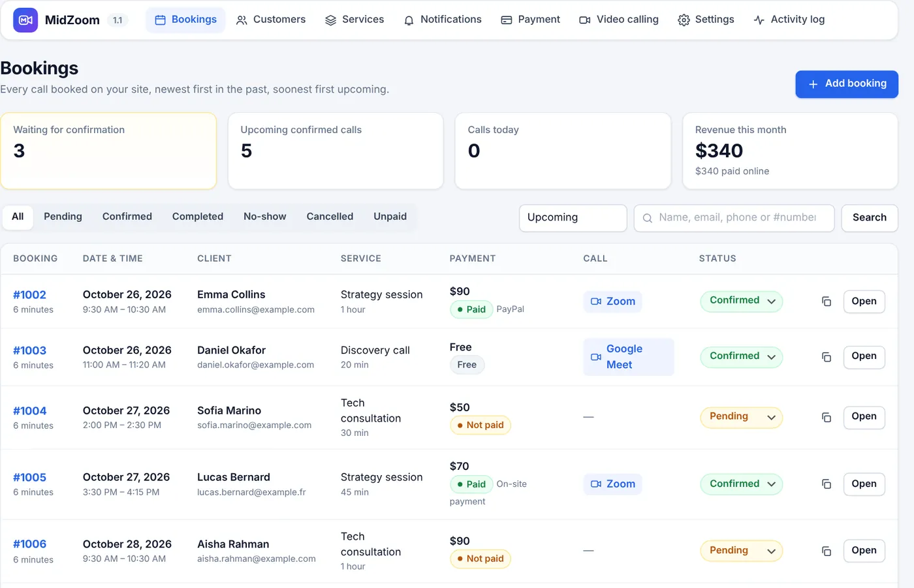Filter bookings by No-show

point(265,217)
